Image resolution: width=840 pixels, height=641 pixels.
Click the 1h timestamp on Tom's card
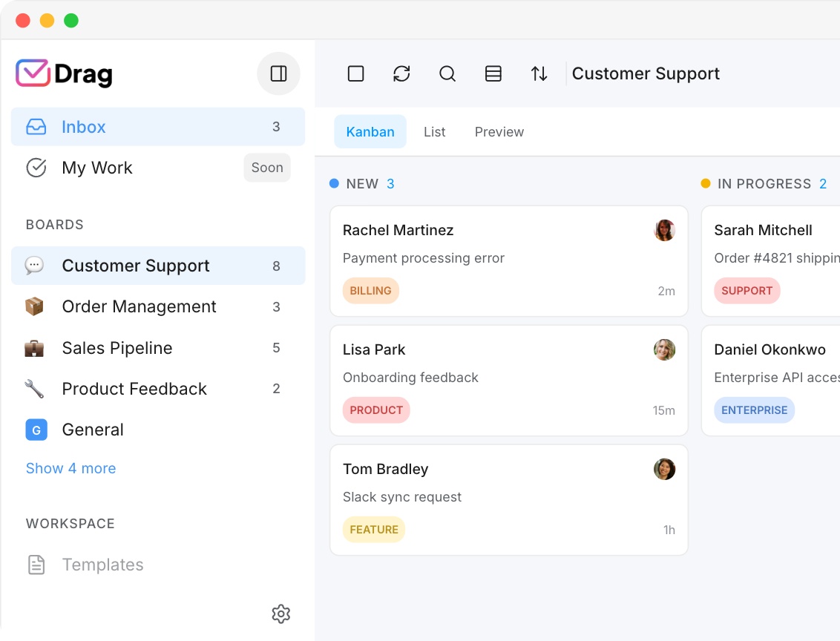coord(669,530)
